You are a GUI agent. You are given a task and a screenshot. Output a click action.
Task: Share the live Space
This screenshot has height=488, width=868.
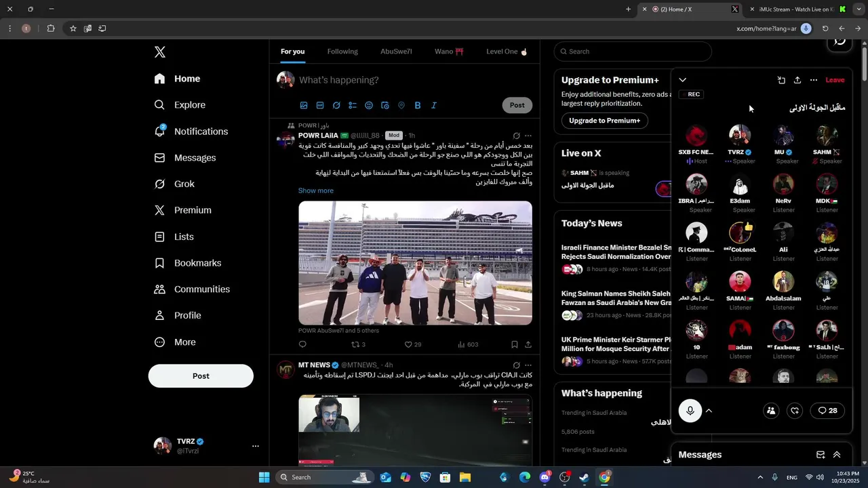tap(797, 80)
